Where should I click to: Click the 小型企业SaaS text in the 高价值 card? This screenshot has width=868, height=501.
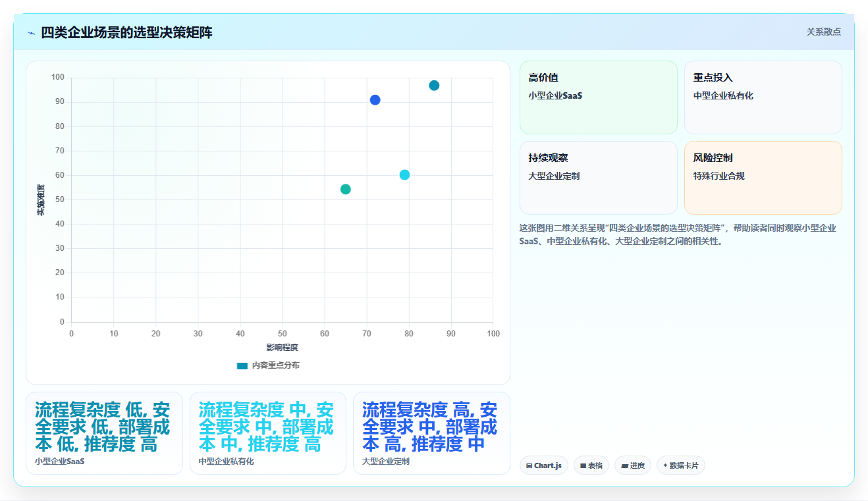click(555, 95)
